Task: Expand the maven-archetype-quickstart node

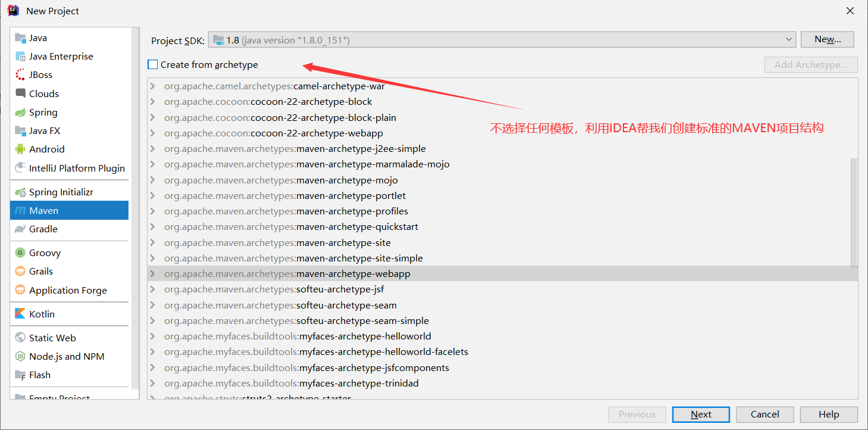Action: 153,227
